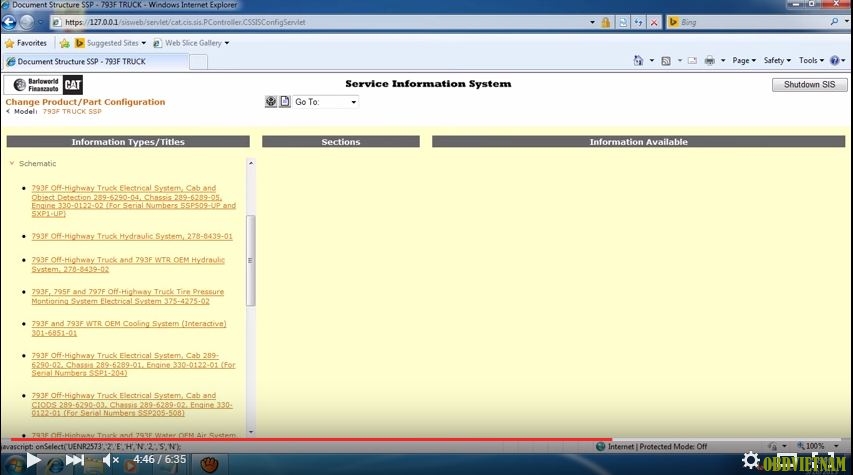Click the stop loading X icon
The width and height of the screenshot is (853, 475).
tap(654, 21)
